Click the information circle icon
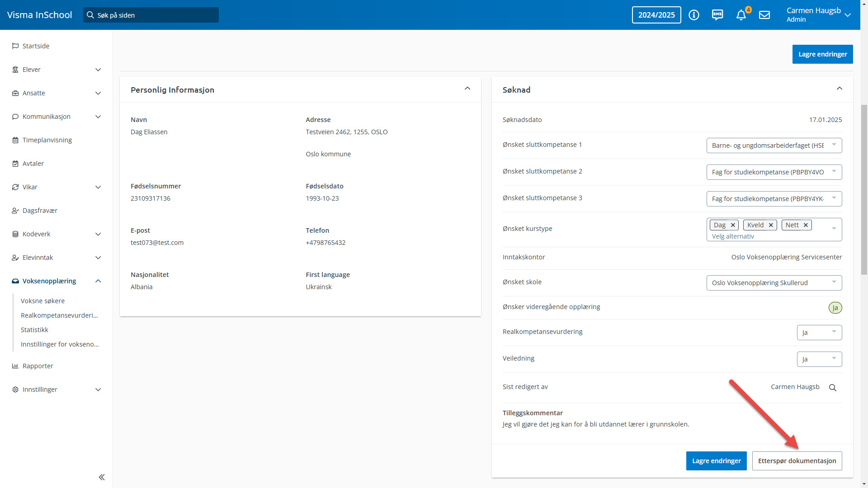Viewport: 868px width, 488px height. (x=694, y=15)
